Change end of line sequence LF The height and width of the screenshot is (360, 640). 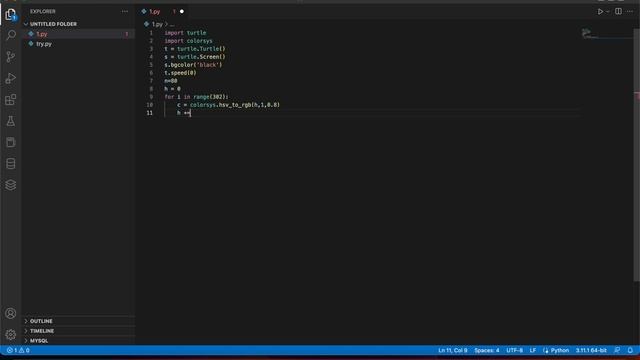point(533,350)
